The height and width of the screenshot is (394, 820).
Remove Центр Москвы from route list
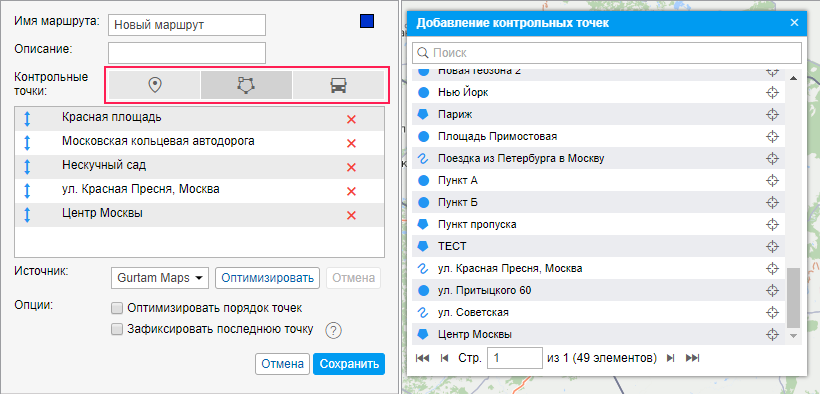[351, 215]
